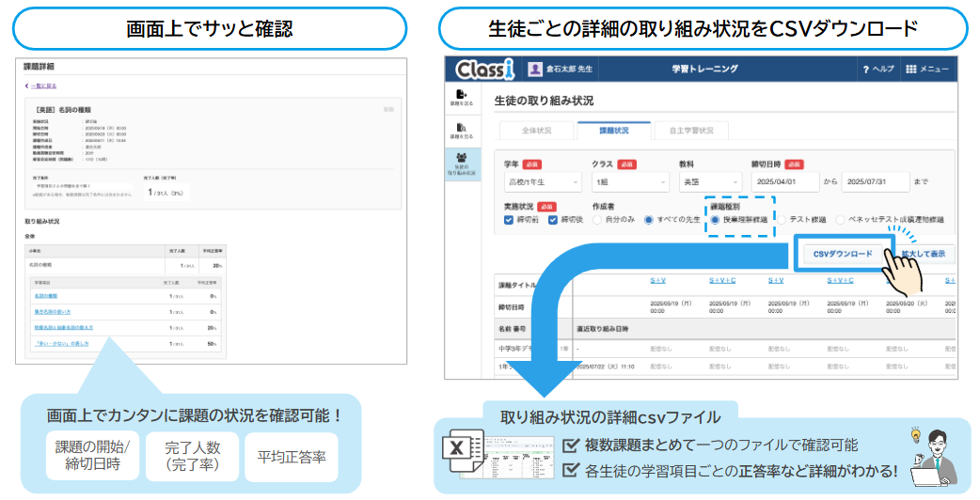The image size is (980, 500).
Task: Open the 教科 dropdown showing 英語
Action: click(710, 182)
